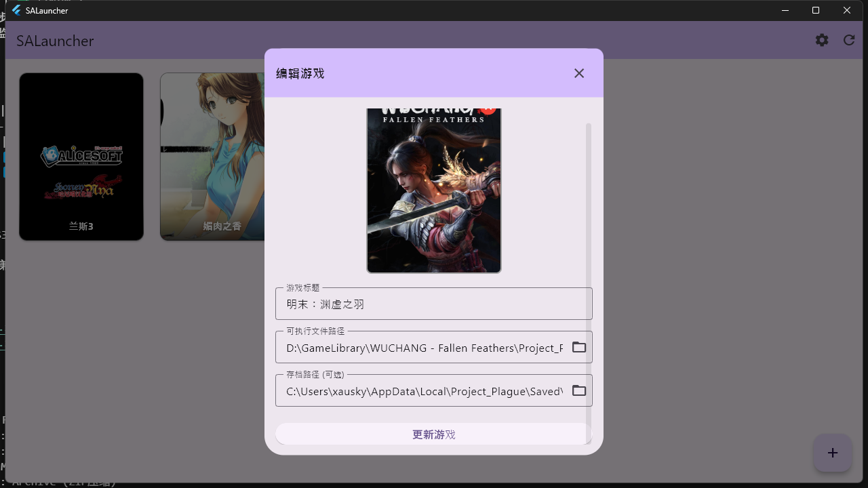The image size is (868, 488).
Task: Select the 兰斯3 game card
Action: [81, 157]
